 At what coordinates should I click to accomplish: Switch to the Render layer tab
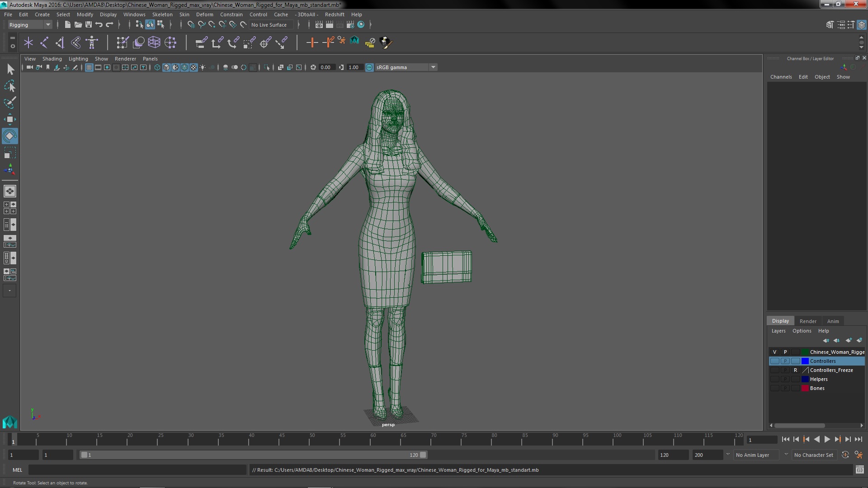808,321
